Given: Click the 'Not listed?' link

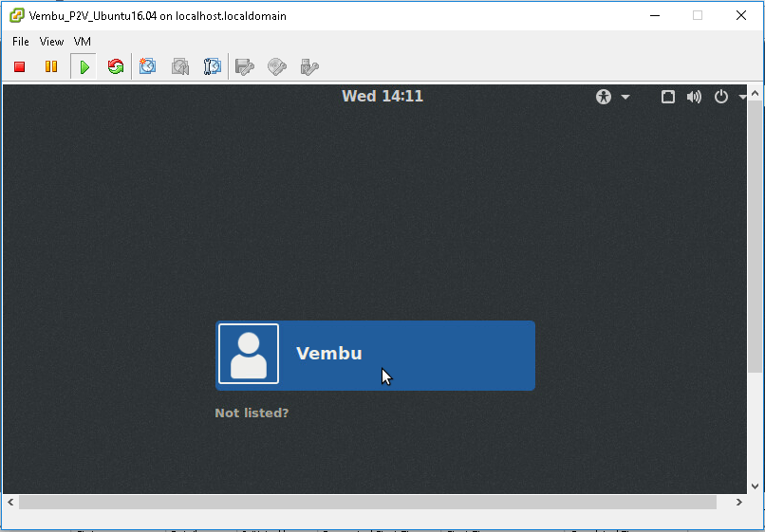Looking at the screenshot, I should tap(252, 413).
